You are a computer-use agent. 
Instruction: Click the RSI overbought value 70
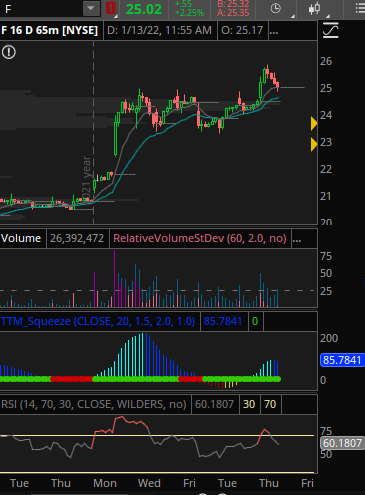(270, 404)
